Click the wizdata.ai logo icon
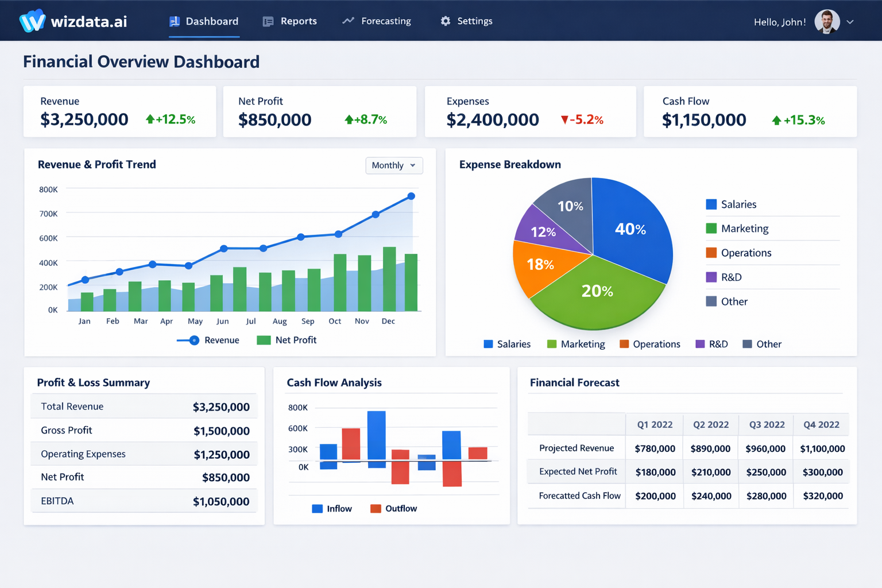The height and width of the screenshot is (588, 882). pos(32,20)
